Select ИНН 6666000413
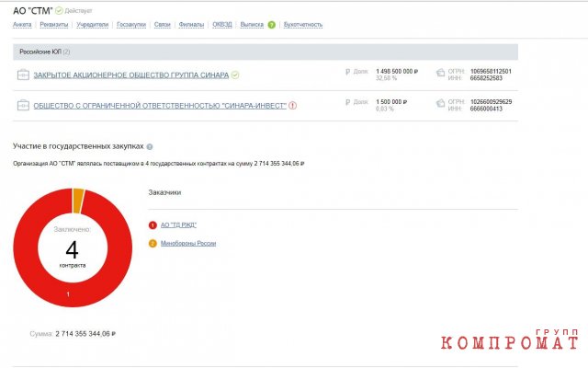The height and width of the screenshot is (368, 588). pyautogui.click(x=486, y=109)
